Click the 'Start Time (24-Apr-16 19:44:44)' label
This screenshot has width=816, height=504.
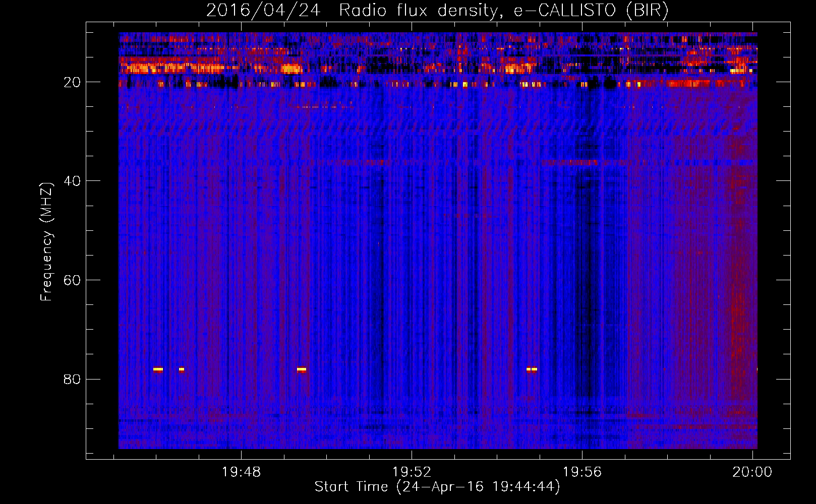[x=437, y=487]
